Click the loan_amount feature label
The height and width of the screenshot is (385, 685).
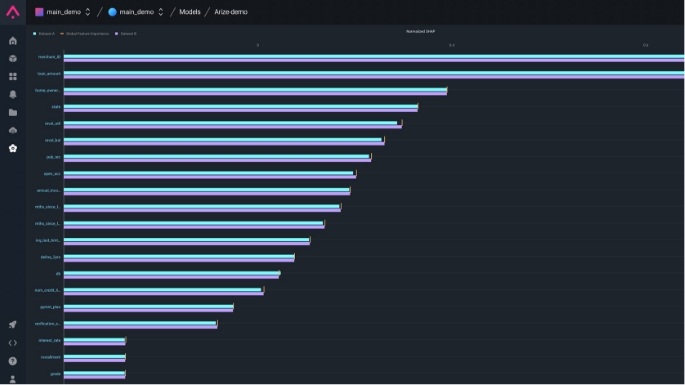point(49,73)
